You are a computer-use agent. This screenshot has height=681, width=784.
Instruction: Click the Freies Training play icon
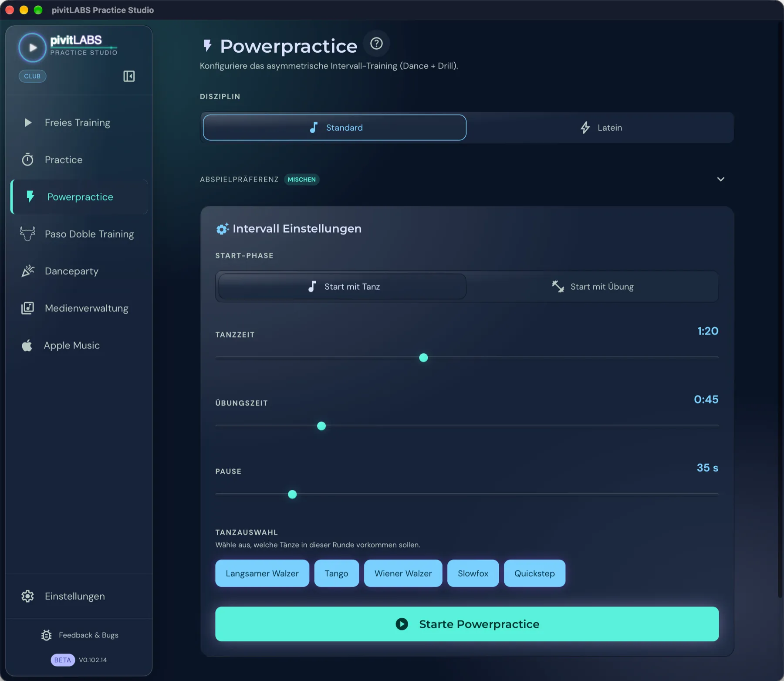[28, 123]
